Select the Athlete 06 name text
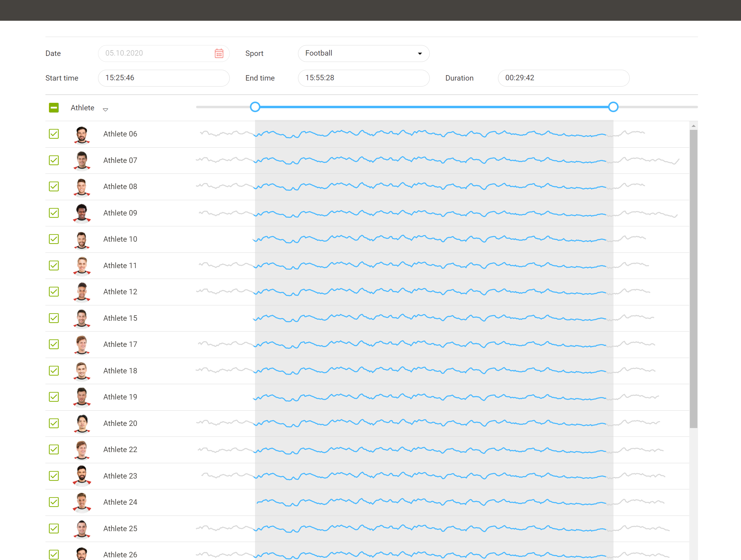Image resolution: width=741 pixels, height=560 pixels. tap(120, 134)
